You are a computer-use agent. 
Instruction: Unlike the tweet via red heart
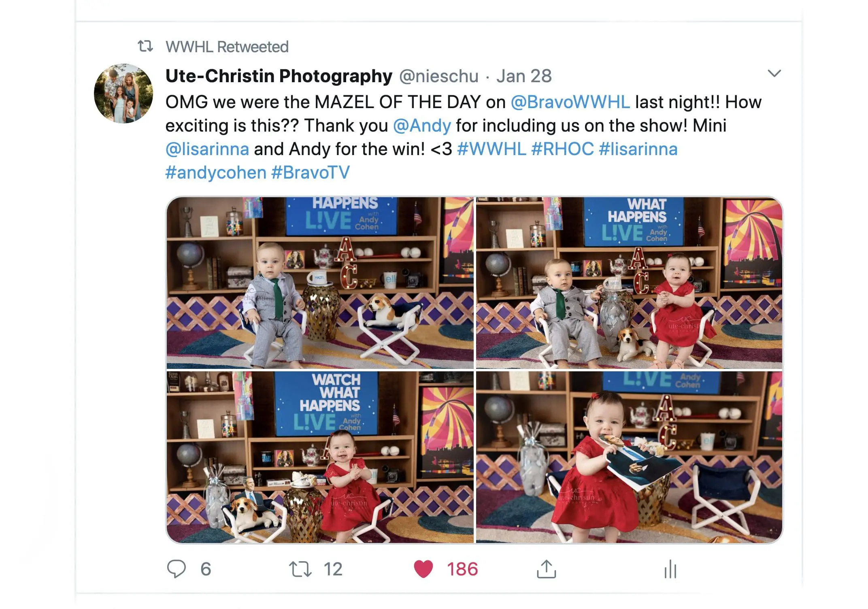coord(423,569)
